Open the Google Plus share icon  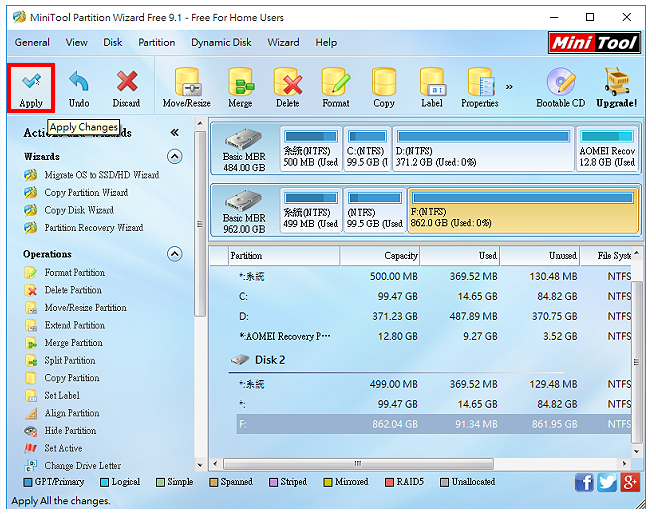coord(630,483)
